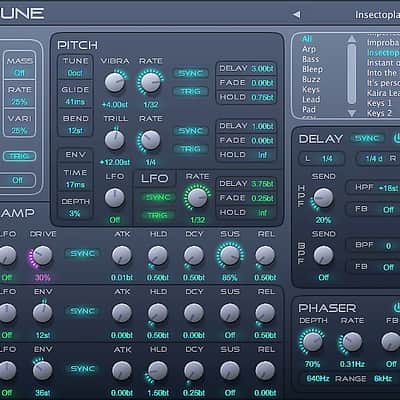Image resolution: width=400 pixels, height=400 pixels.
Task: Click the HPF +18st field in Delay
Action: click(373, 188)
